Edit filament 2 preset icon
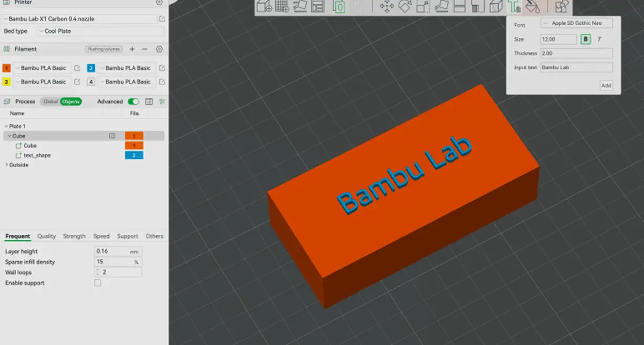Image resolution: width=644 pixels, height=345 pixels. (x=162, y=68)
